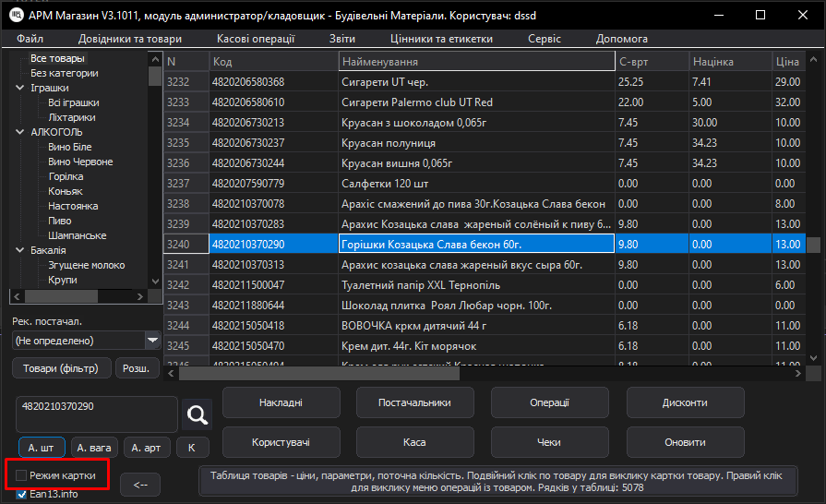Collapse the Бакалія category
Screen dimensions: 826x504
point(20,250)
